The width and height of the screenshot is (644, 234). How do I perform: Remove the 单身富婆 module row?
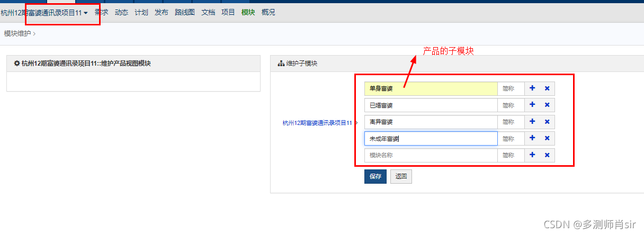coord(547,88)
